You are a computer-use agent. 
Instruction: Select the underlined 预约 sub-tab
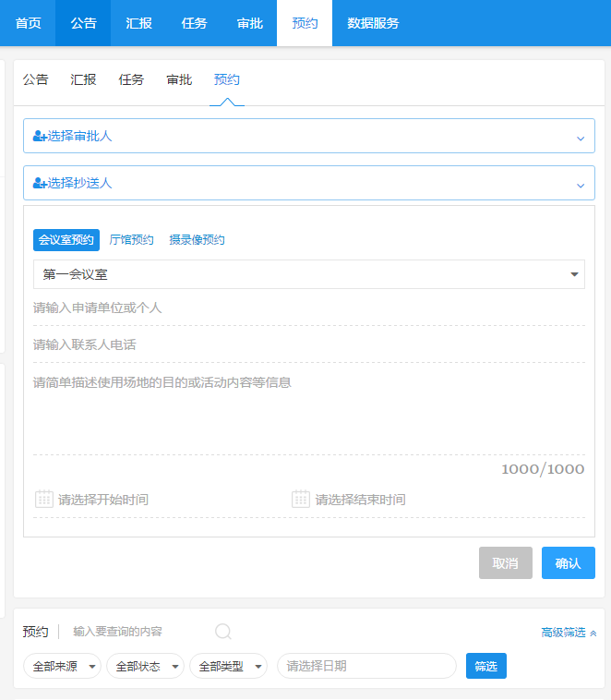pos(227,79)
